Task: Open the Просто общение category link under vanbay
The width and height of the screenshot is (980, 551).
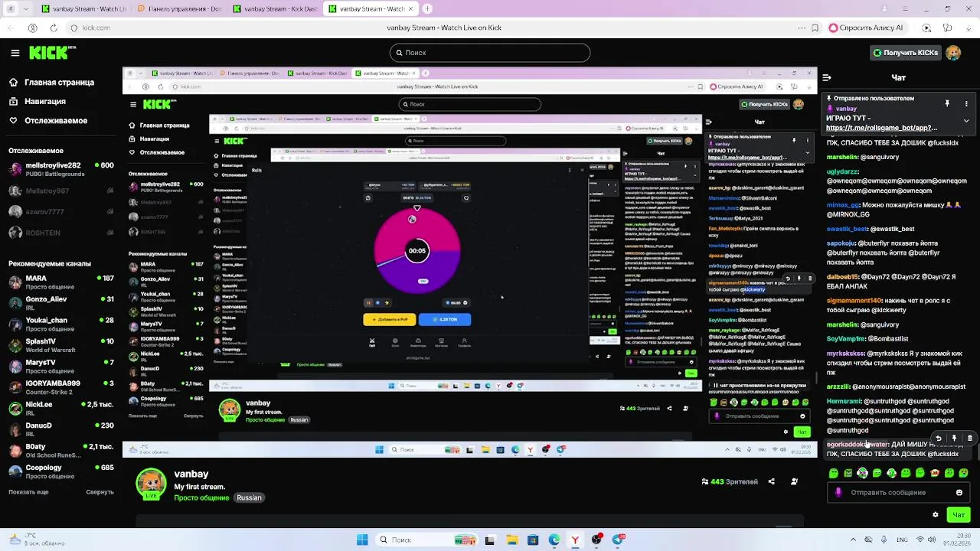Action: pos(201,497)
